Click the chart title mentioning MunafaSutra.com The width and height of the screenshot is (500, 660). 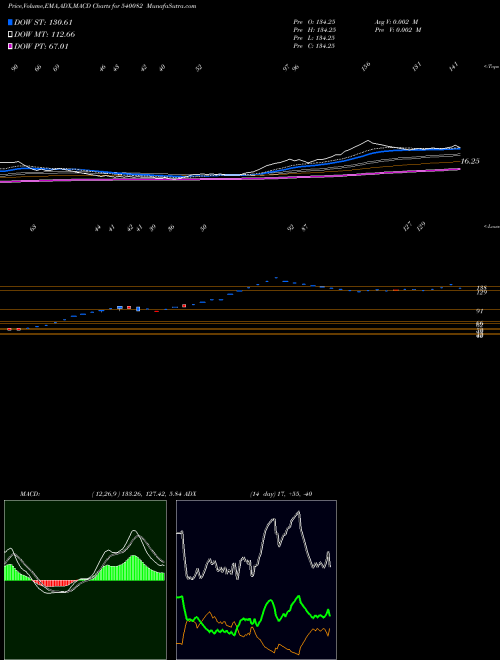point(102,6)
